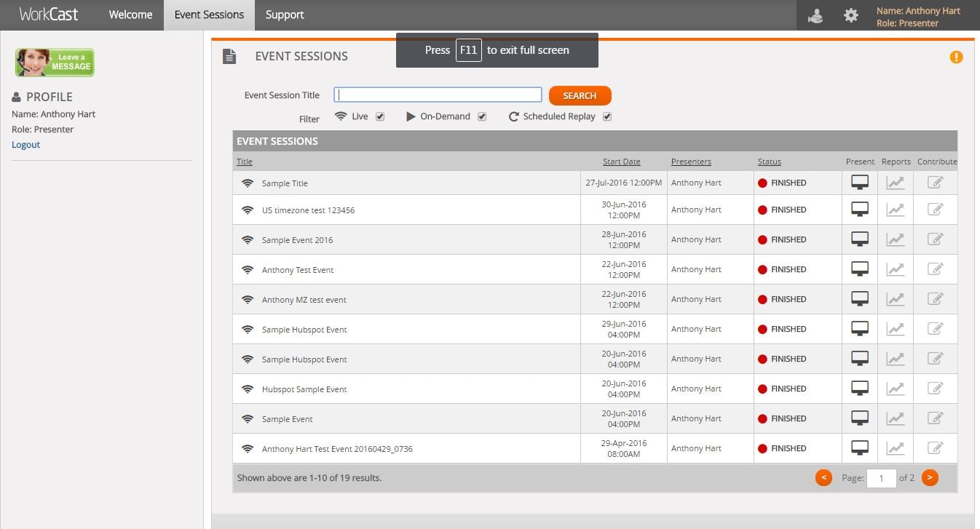Image resolution: width=980 pixels, height=529 pixels.
Task: Open Present for Anthony Hart Test Event 20160429_0736
Action: pos(860,448)
